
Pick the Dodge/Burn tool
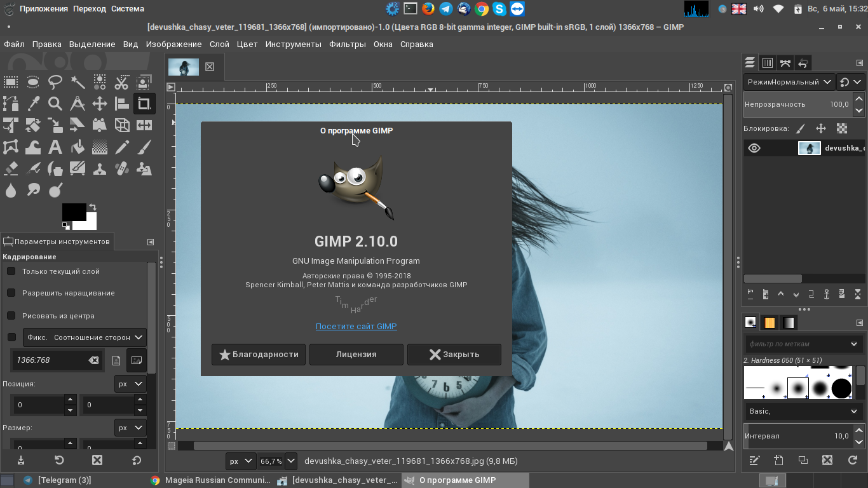(55, 190)
